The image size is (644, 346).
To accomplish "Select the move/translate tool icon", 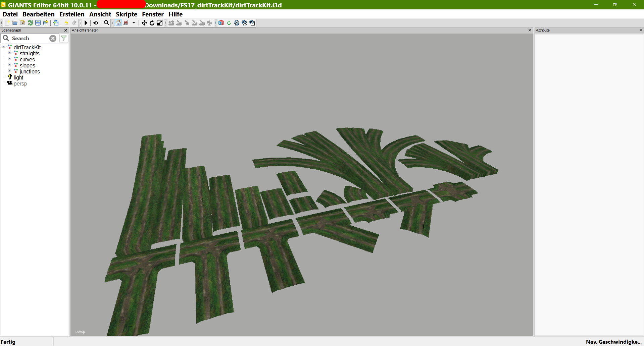I will pos(144,23).
